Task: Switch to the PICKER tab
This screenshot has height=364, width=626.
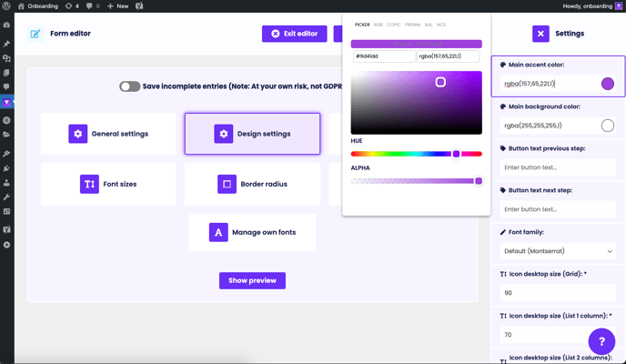Action: tap(362, 25)
